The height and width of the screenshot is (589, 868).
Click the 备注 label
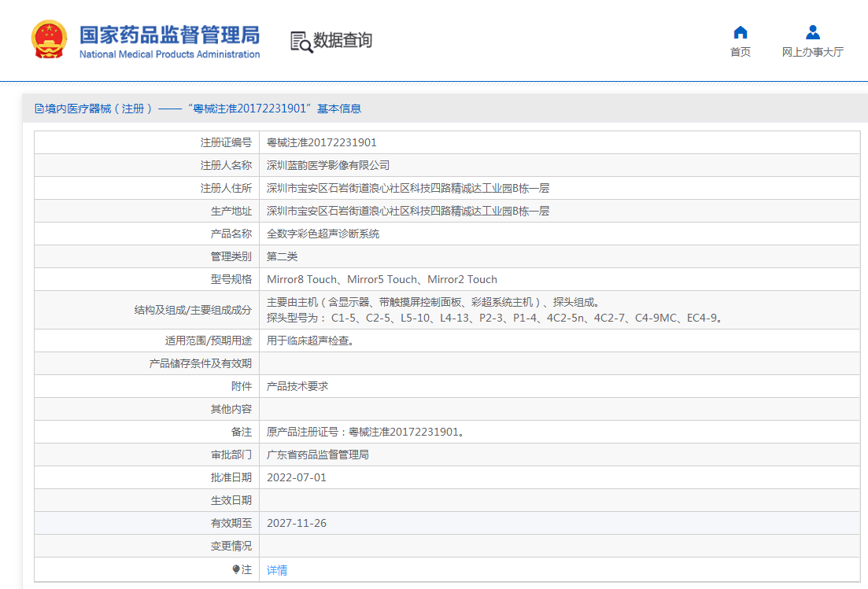coord(242,432)
